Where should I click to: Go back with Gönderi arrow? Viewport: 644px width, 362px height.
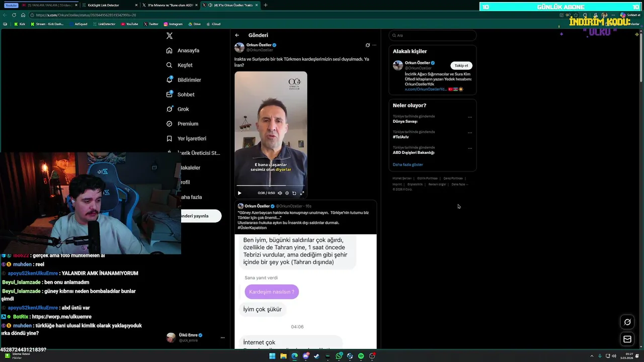pos(237,35)
